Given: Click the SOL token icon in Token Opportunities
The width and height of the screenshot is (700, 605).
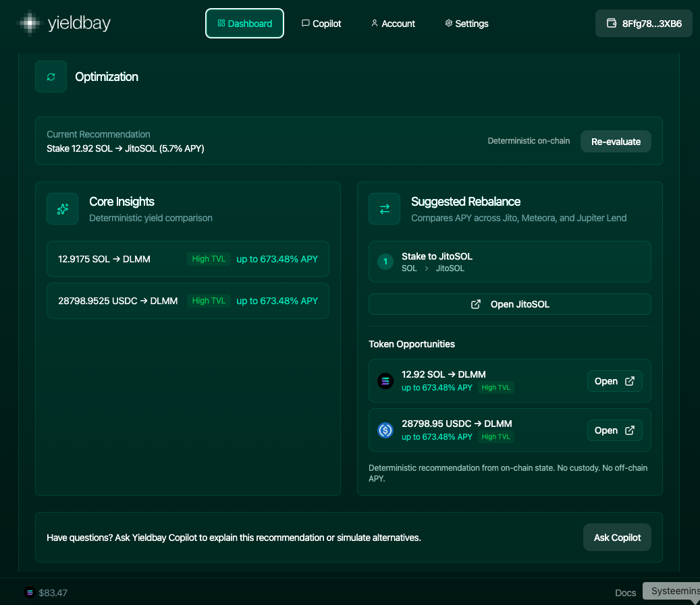Looking at the screenshot, I should click(x=385, y=381).
